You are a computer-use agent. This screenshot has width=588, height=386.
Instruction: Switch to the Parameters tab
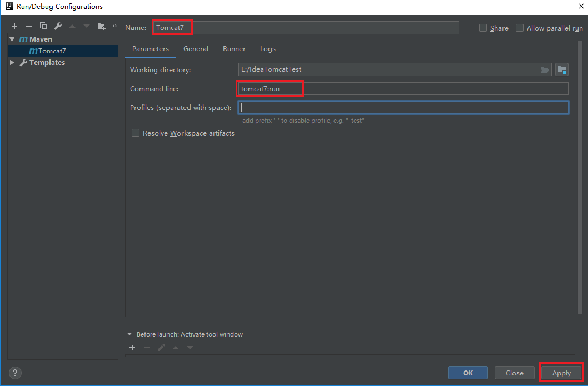(x=151, y=49)
